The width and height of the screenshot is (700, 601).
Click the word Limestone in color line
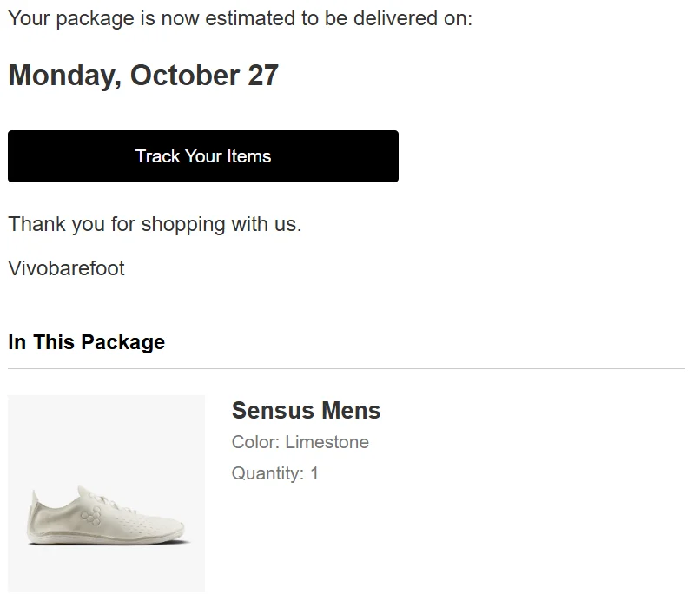[327, 442]
